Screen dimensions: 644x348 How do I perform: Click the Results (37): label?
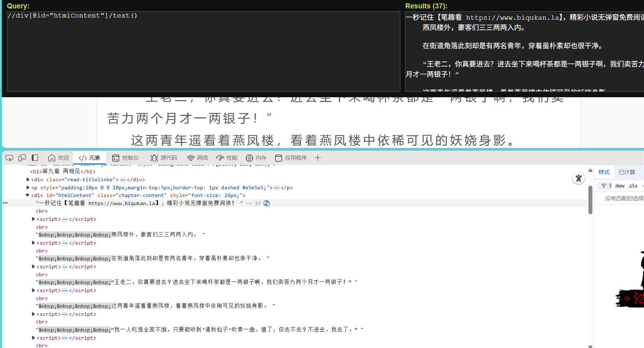pos(426,6)
